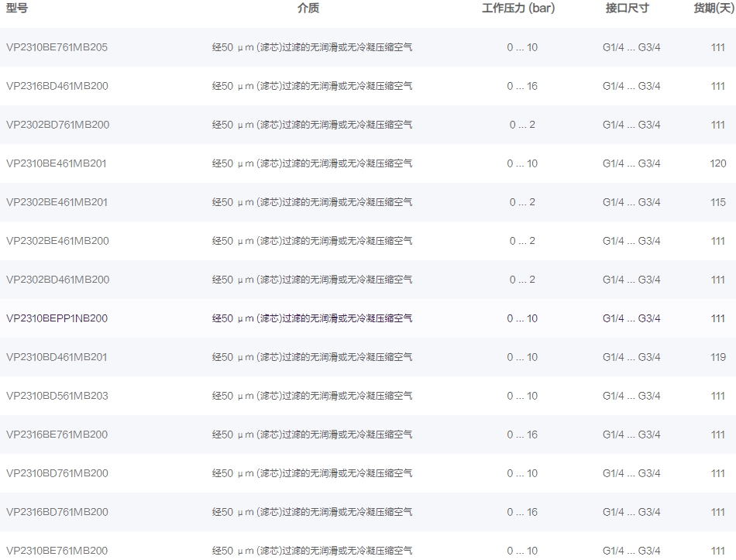736x560 pixels.
Task: Click pressure 0 ... 2 for VP2302BE461MB200
Action: pyautogui.click(x=522, y=241)
